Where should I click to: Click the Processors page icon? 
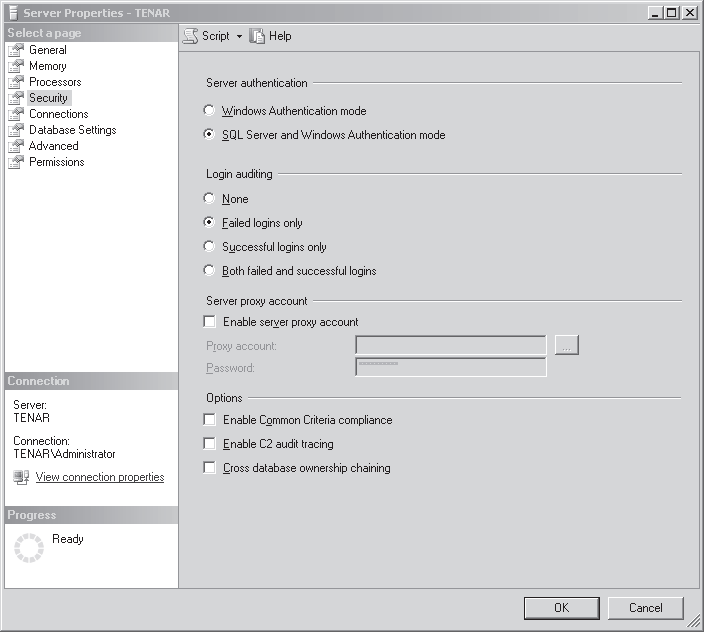click(x=16, y=82)
